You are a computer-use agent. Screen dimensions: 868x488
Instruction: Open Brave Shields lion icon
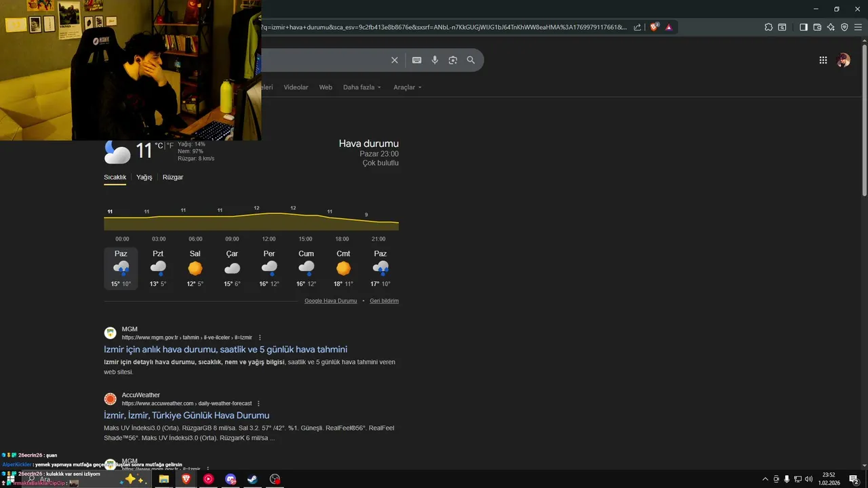[654, 27]
